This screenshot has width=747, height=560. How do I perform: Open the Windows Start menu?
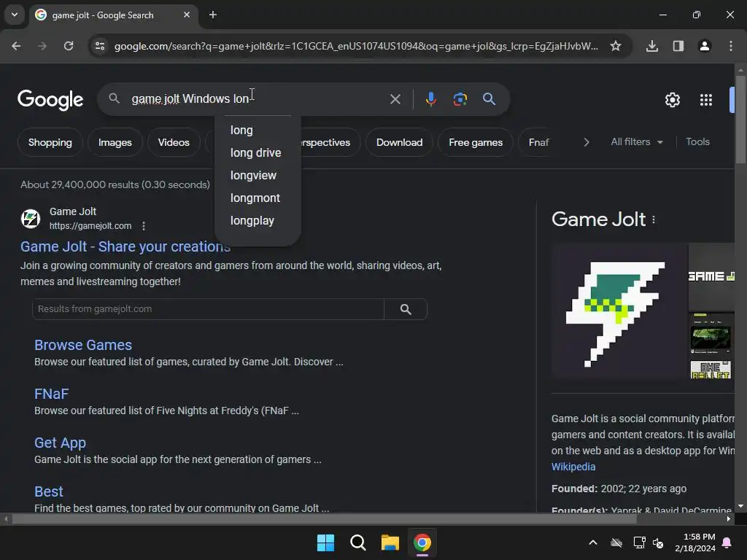[326, 542]
